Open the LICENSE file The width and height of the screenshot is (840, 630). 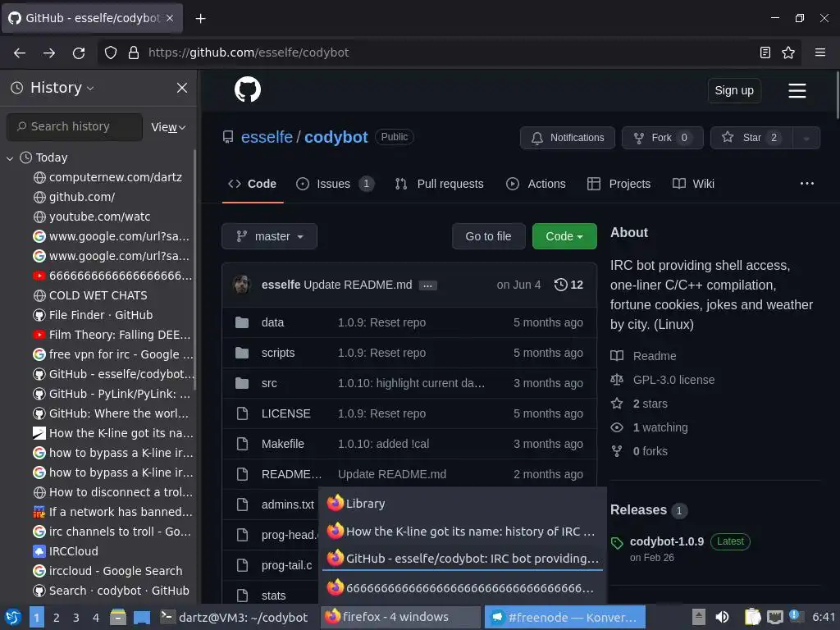(x=286, y=413)
